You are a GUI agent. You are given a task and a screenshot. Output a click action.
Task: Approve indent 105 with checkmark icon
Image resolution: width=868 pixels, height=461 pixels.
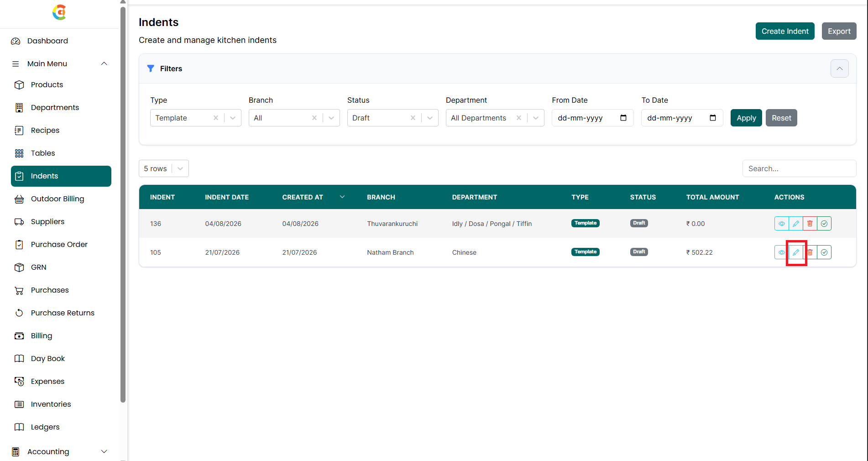(824, 252)
